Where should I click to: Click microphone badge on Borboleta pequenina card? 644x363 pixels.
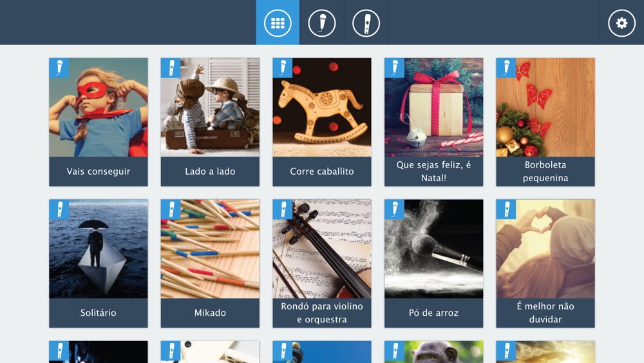(506, 68)
